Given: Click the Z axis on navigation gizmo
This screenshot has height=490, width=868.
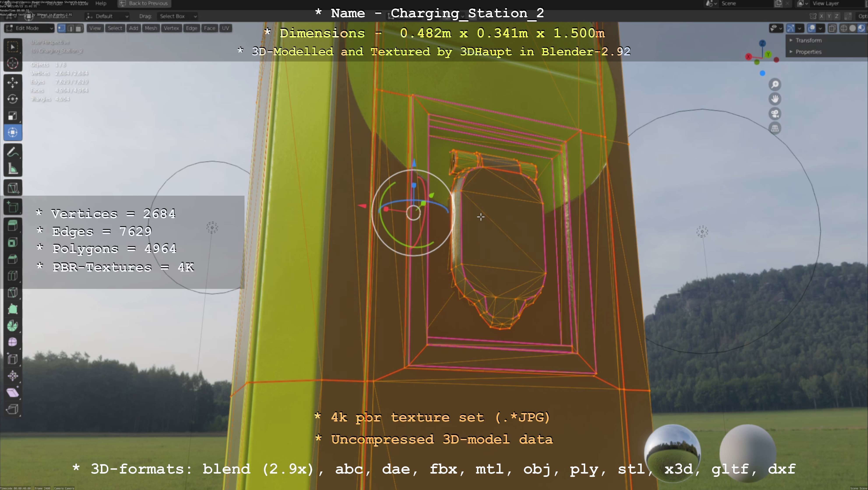Looking at the screenshot, I should coord(762,44).
